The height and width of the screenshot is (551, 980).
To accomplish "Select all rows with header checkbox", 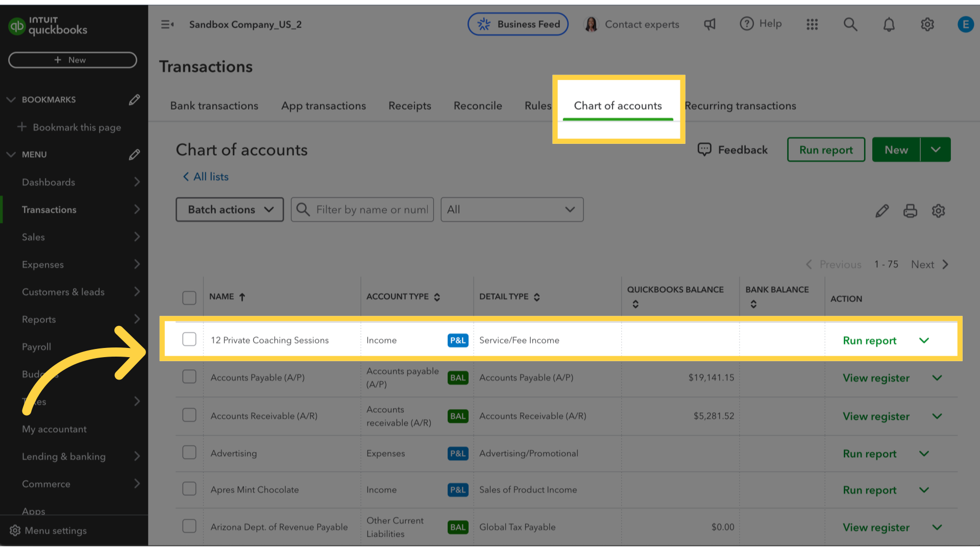I will click(189, 297).
